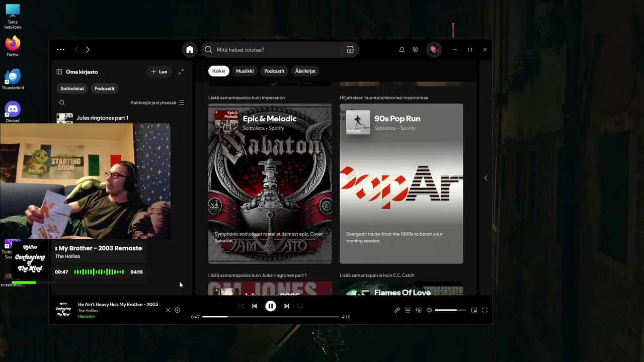Open the Epic & Melodic playlist title
644x362 pixels.
pos(270,119)
